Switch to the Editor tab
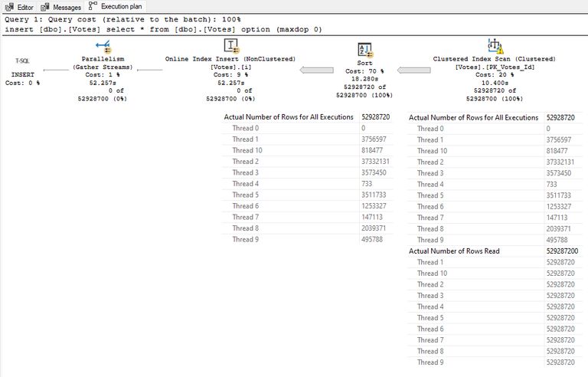This screenshot has height=377, width=588. point(19,7)
